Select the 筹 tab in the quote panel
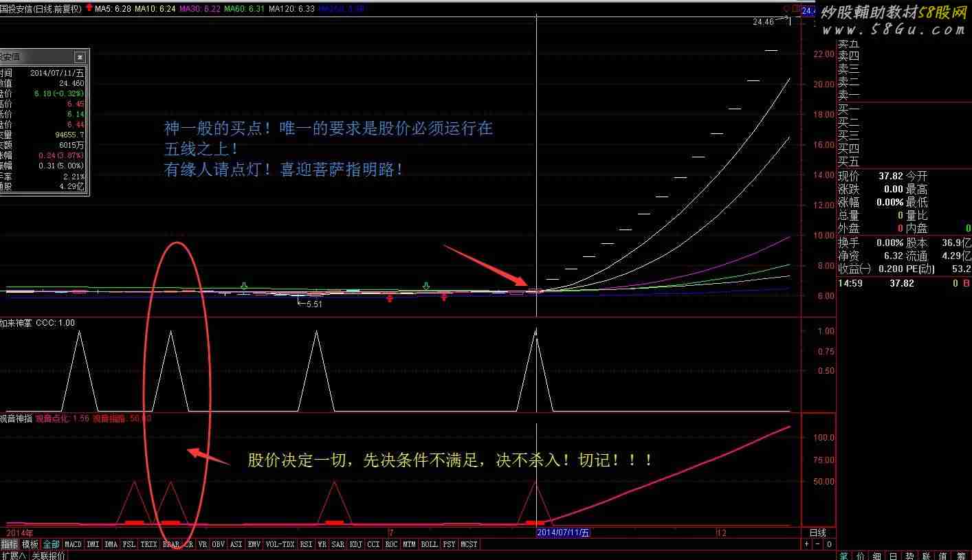Viewport: 972px width, 560px height. pos(962,555)
